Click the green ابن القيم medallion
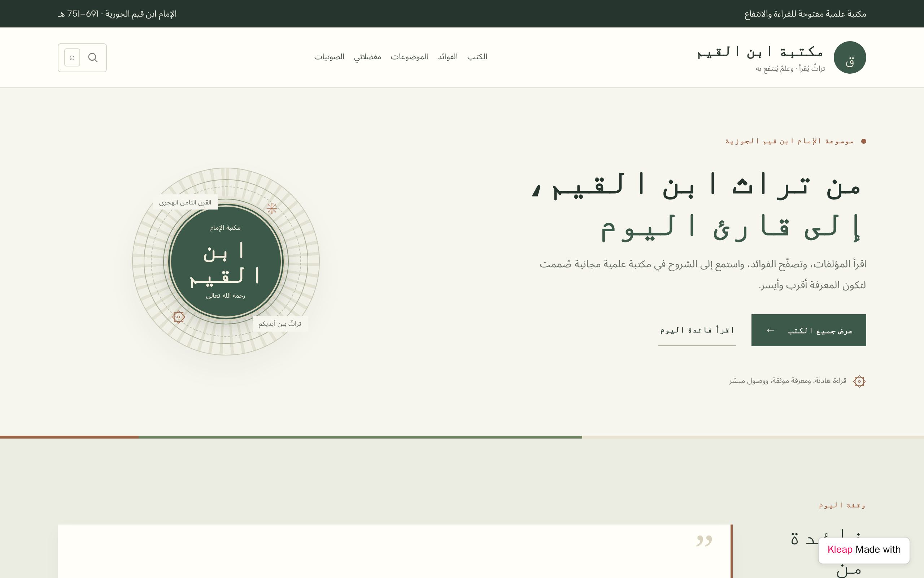This screenshot has height=578, width=924. tap(226, 262)
